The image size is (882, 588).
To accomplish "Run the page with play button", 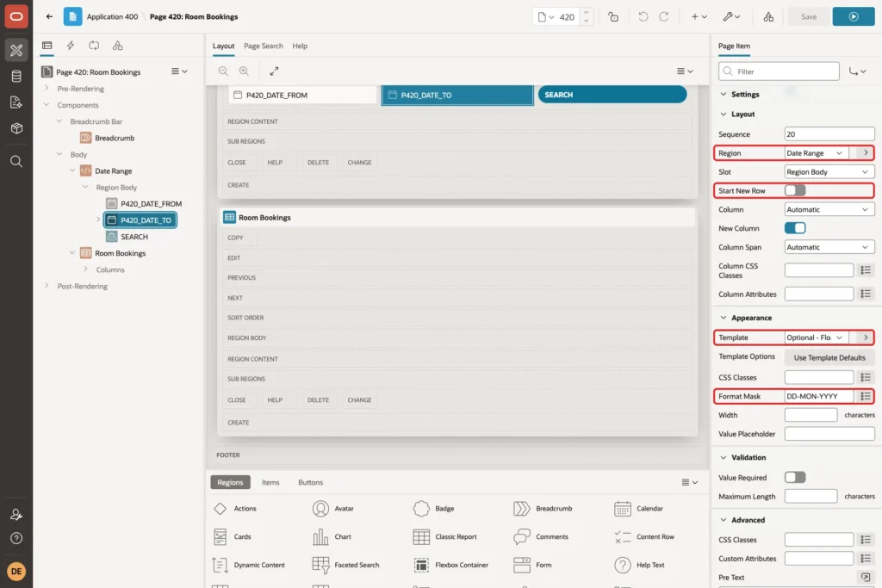I will pos(854,17).
